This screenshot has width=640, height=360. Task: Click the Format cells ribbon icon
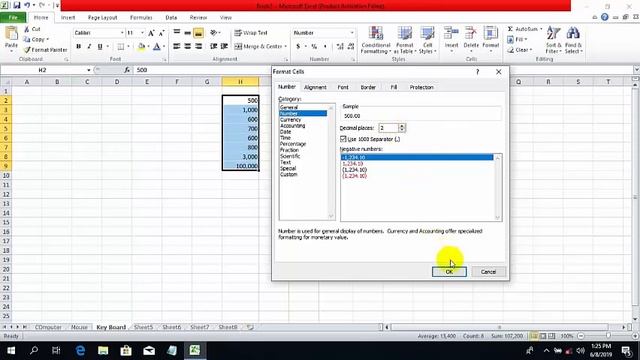click(x=491, y=33)
